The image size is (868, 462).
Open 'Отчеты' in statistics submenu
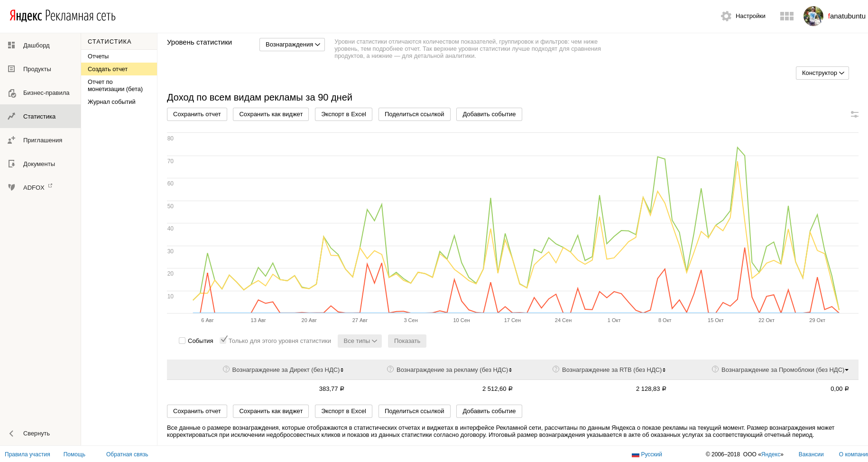click(x=98, y=56)
